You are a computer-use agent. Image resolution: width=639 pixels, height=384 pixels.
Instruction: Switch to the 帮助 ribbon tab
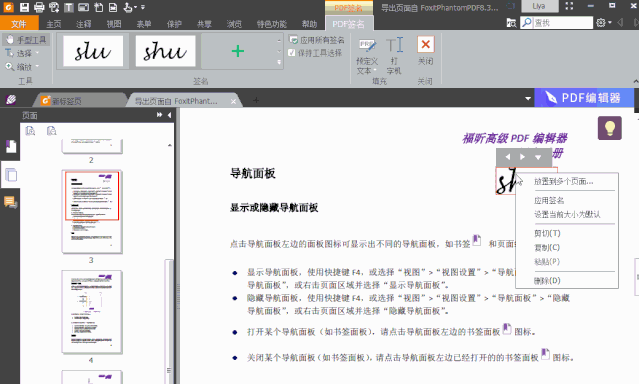click(309, 24)
